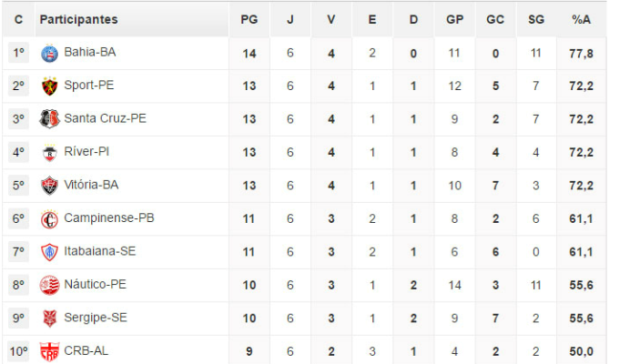Click the Sergipe-SE club crest

click(50, 318)
